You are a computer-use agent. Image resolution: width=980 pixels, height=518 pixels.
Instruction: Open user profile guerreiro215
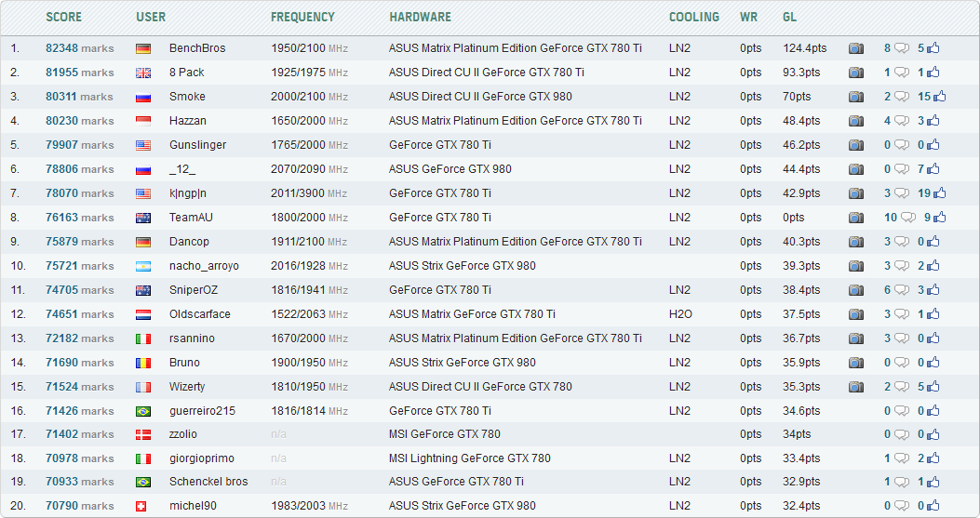pos(203,410)
